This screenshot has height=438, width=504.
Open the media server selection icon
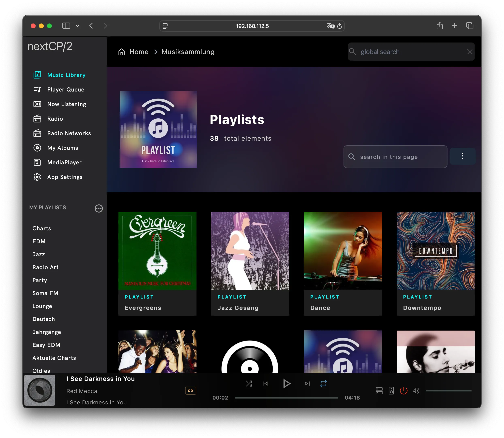379,391
